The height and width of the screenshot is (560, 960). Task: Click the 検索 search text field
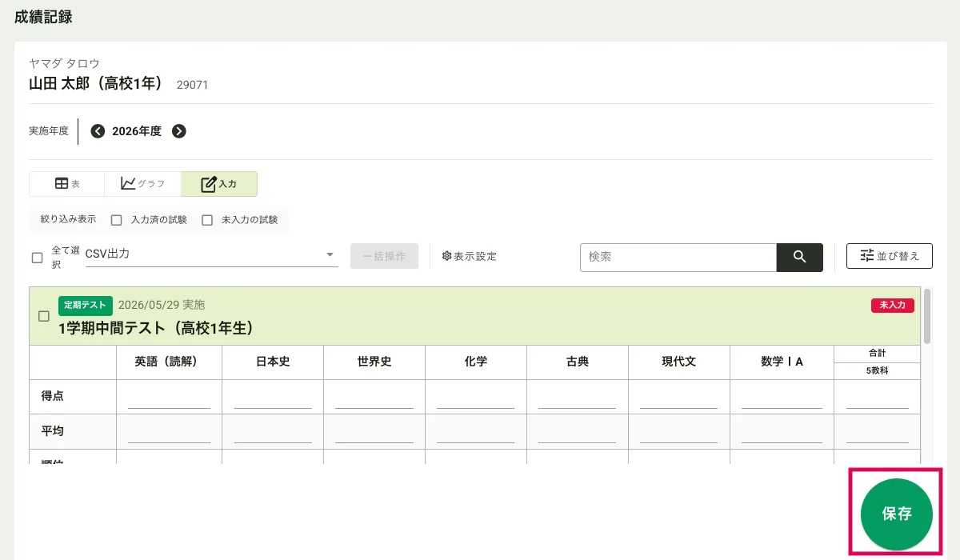point(678,257)
